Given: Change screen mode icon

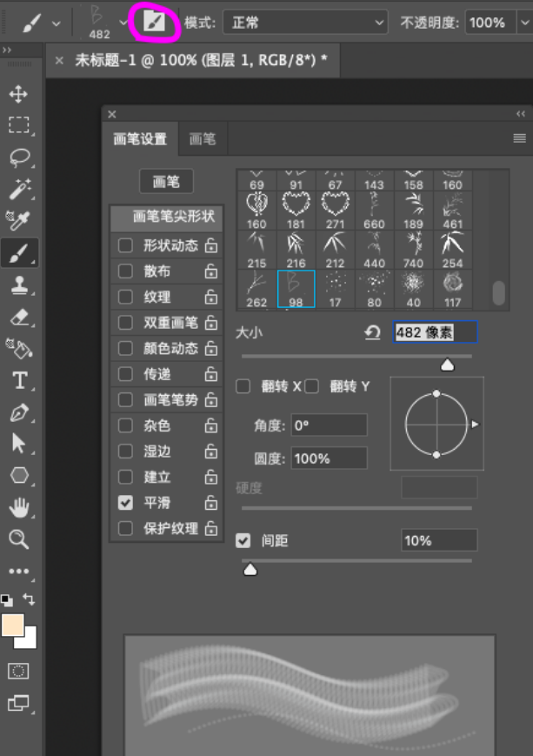Looking at the screenshot, I should (18, 703).
